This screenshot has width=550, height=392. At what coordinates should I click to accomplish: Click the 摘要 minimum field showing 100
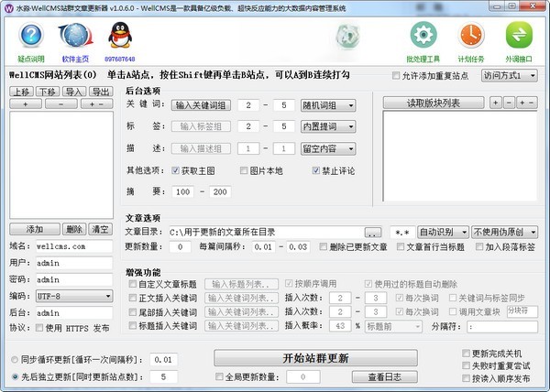click(x=182, y=191)
